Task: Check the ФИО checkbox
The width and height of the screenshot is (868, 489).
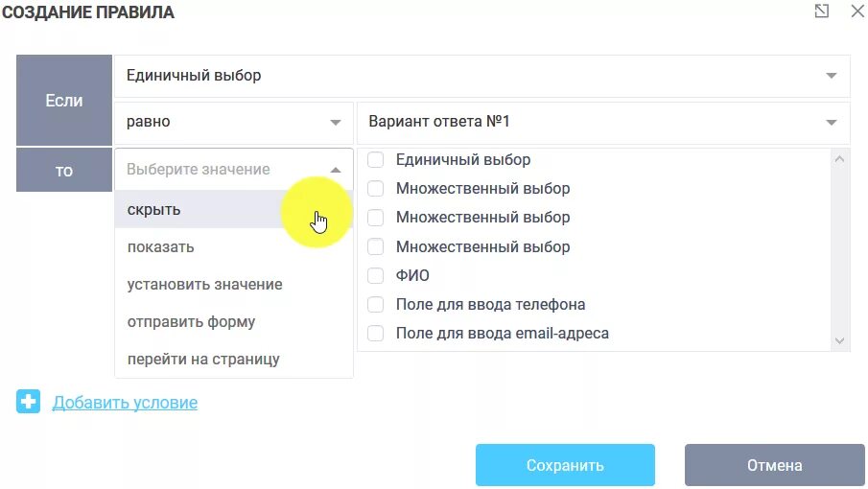Action: point(375,275)
